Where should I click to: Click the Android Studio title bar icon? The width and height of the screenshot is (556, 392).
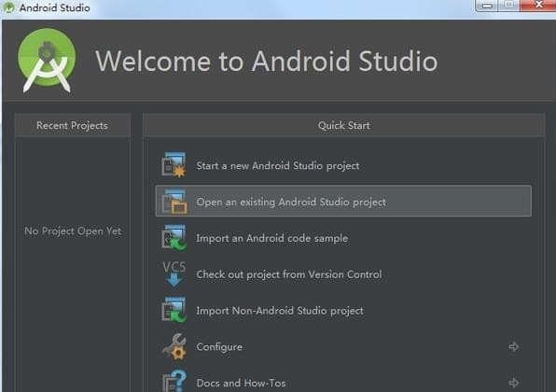[8, 7]
